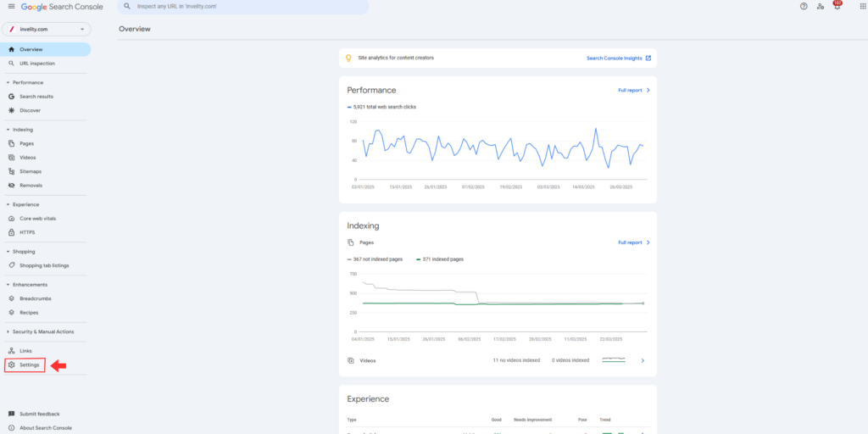Click the Experience card heading

pyautogui.click(x=368, y=399)
